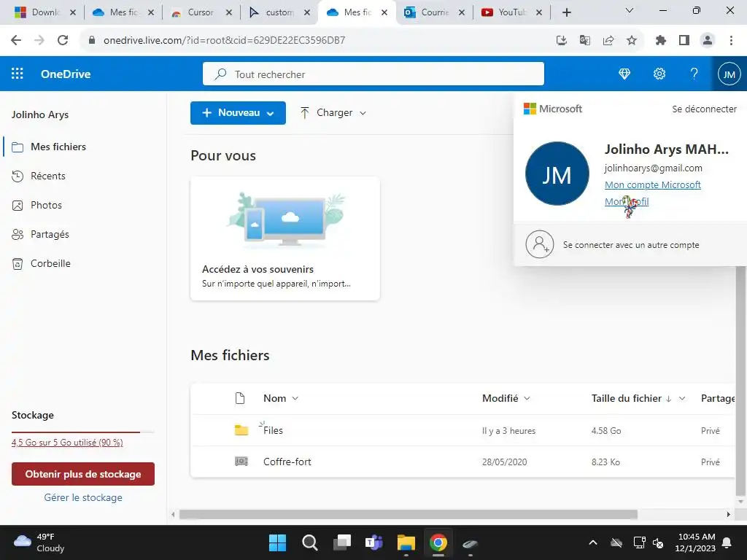Open notifications bell in taskbar

[727, 542]
